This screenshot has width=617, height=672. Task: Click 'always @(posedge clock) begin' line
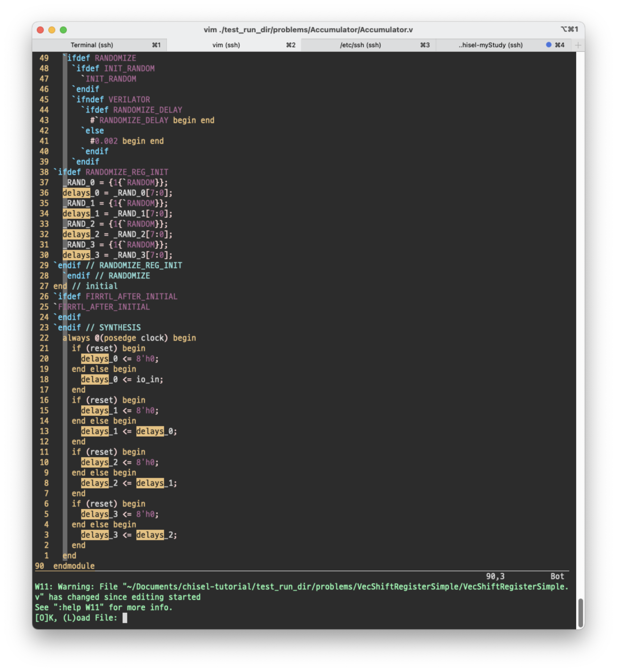(x=129, y=338)
